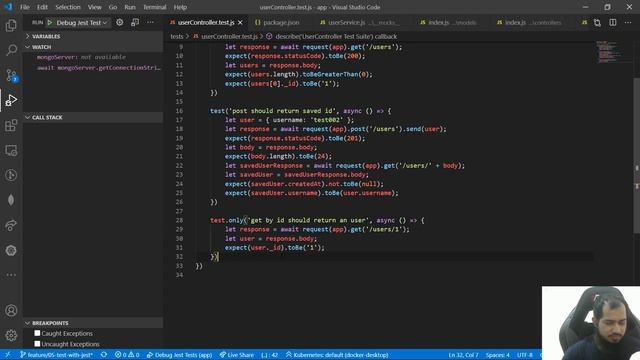Click open changes icon in editor toolbar
The width and height of the screenshot is (640, 360).
click(x=597, y=22)
